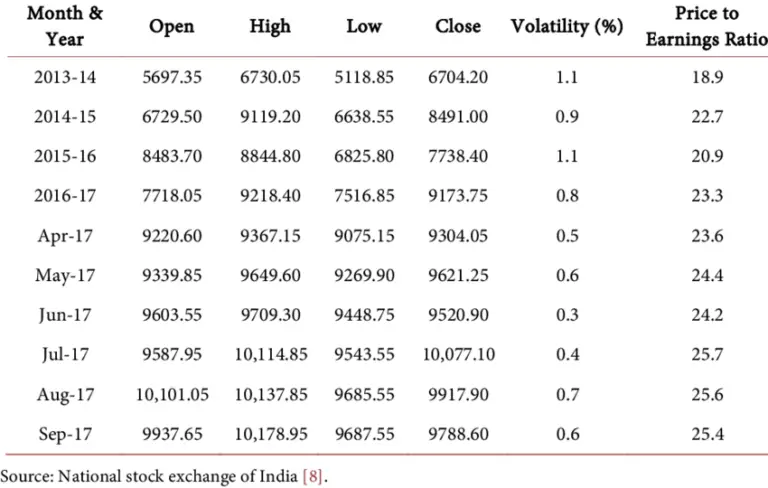This screenshot has height=488, width=768.
Task: Select the P/E ratio cell 25.7
Action: (x=708, y=355)
